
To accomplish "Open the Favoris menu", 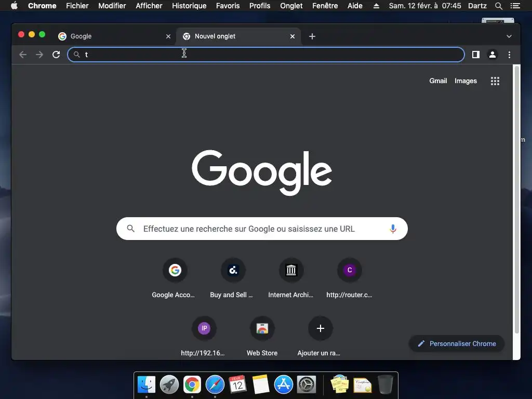I will tap(228, 6).
